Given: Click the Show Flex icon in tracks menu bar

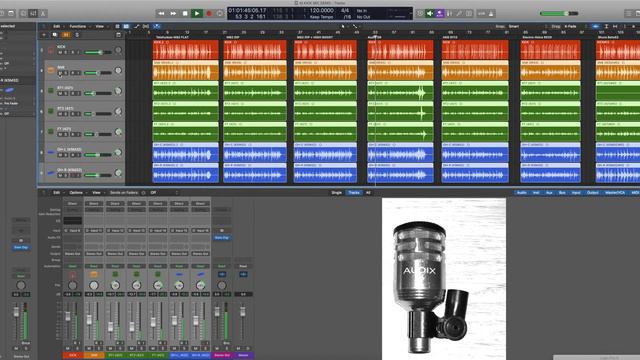Looking at the screenshot, I should pyautogui.click(x=146, y=26).
